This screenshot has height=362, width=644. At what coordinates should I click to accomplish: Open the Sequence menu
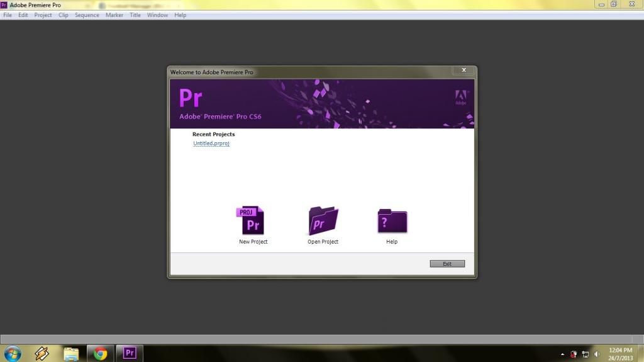(87, 15)
